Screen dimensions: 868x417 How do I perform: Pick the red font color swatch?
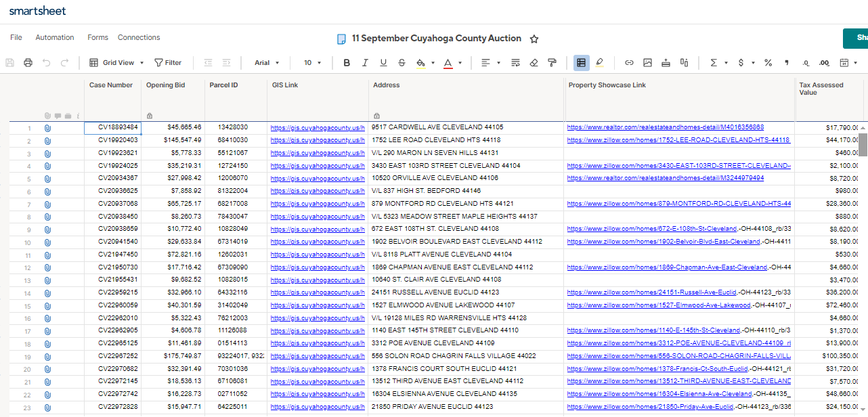tap(448, 63)
